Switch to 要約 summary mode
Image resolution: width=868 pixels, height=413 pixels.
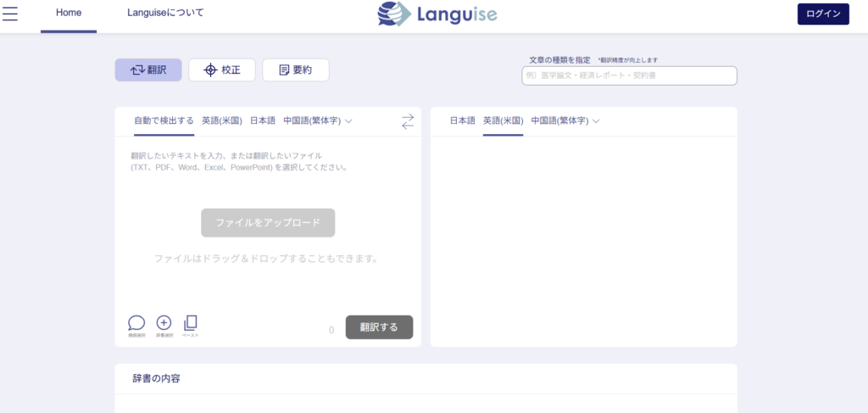[296, 70]
